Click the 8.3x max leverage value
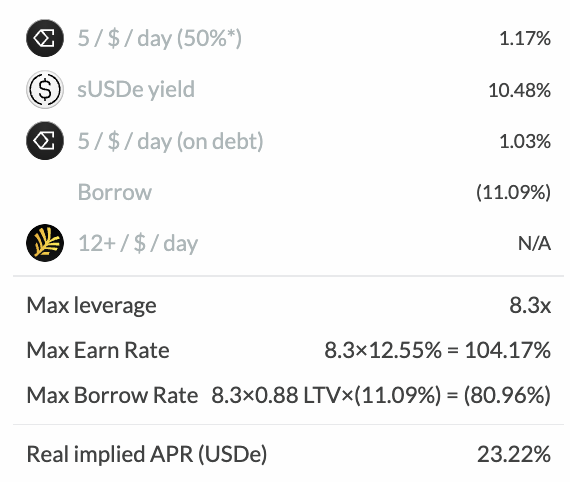The image size is (570, 482). tap(530, 305)
